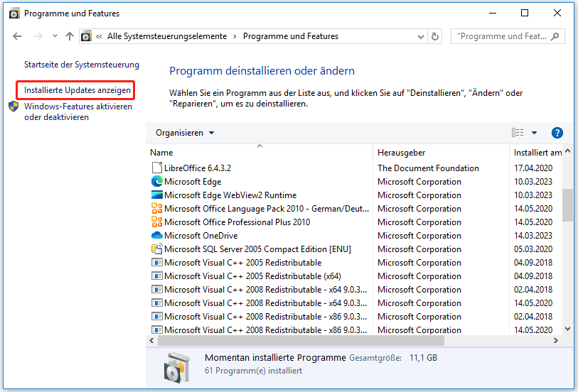Open the Organisieren dropdown menu
578x392 pixels.
tap(185, 133)
